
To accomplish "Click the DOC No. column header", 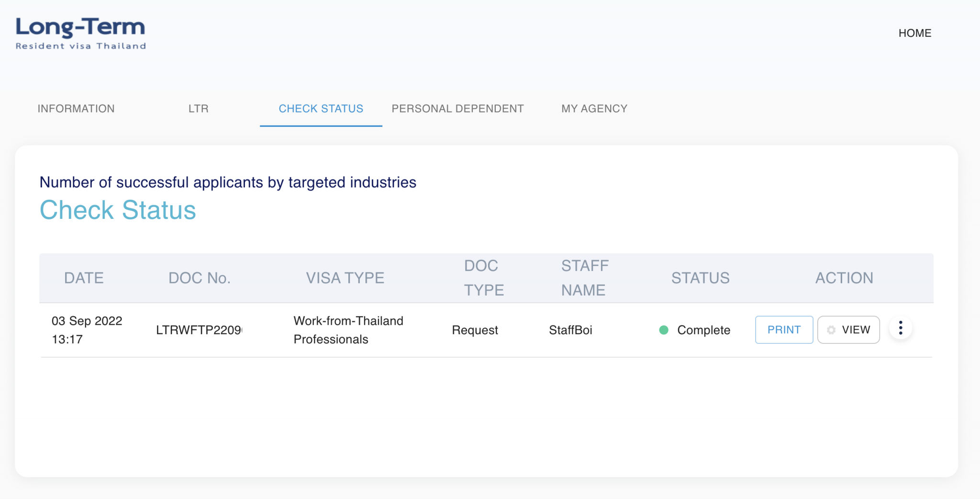I will coord(199,278).
